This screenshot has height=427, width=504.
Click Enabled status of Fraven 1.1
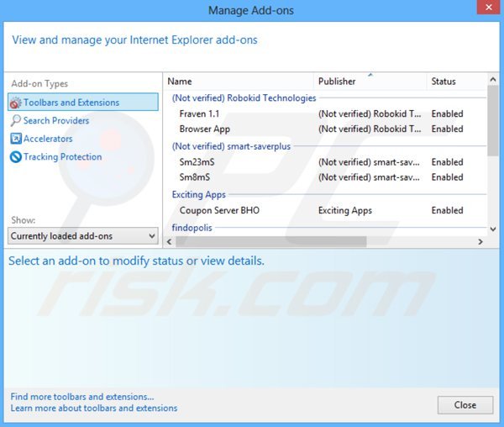coord(447,113)
